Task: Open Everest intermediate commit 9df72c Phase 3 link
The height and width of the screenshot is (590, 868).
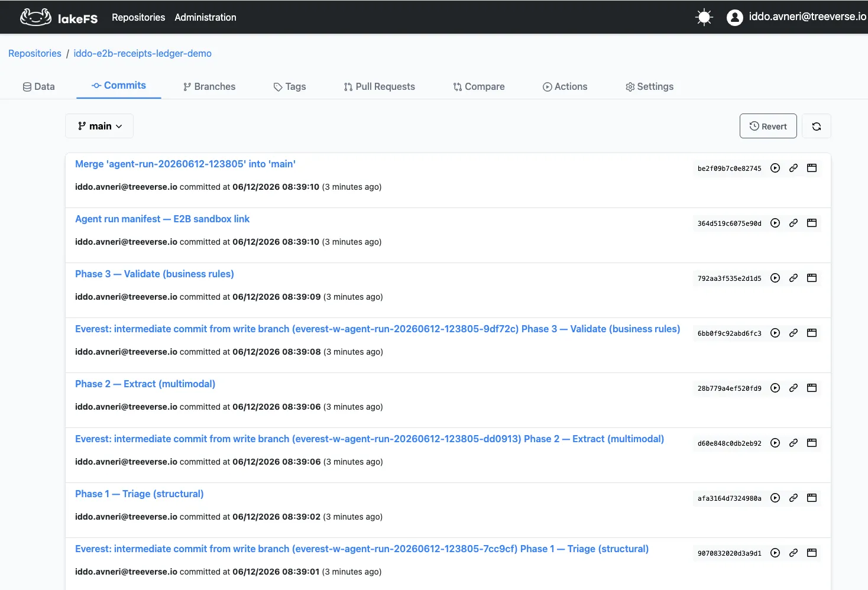Action: [x=377, y=329]
